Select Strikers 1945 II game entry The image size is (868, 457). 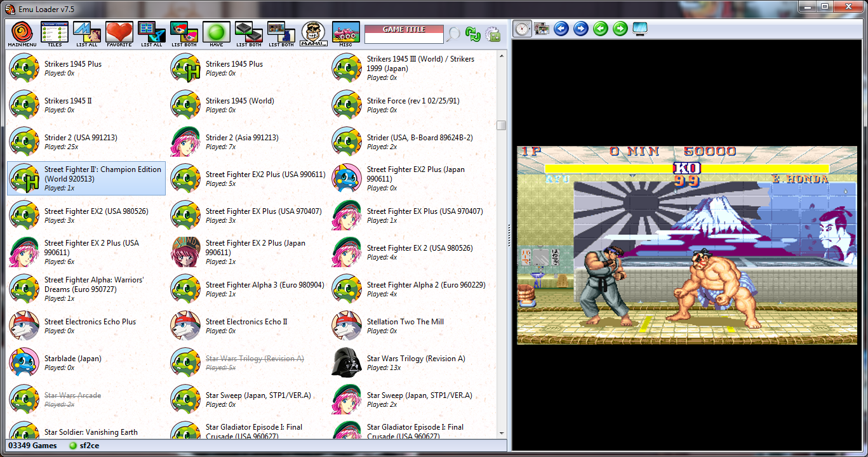86,105
